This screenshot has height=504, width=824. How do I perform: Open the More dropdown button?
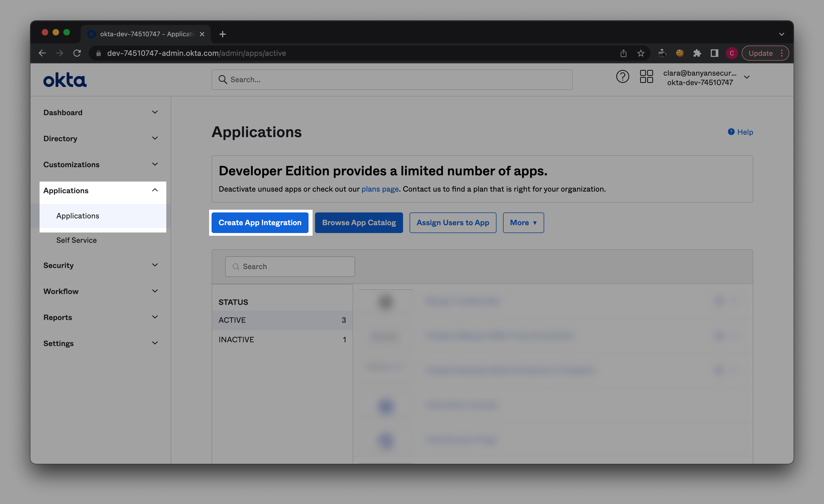(x=523, y=223)
